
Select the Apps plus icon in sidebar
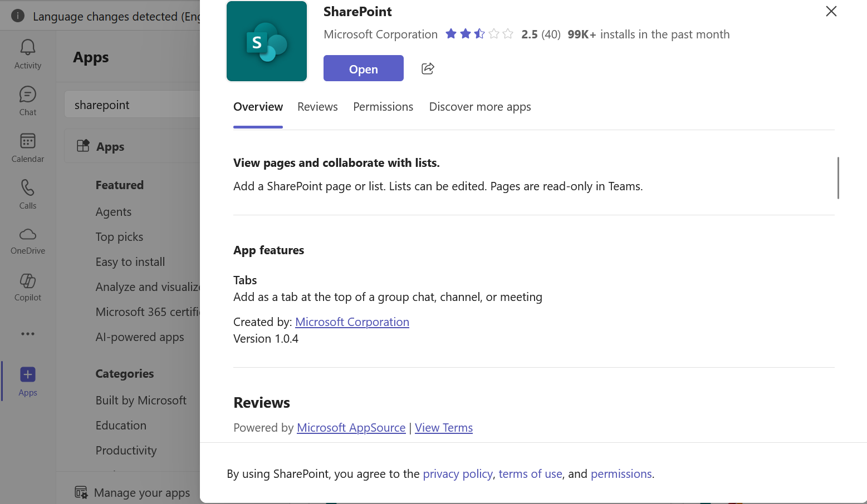point(28,374)
